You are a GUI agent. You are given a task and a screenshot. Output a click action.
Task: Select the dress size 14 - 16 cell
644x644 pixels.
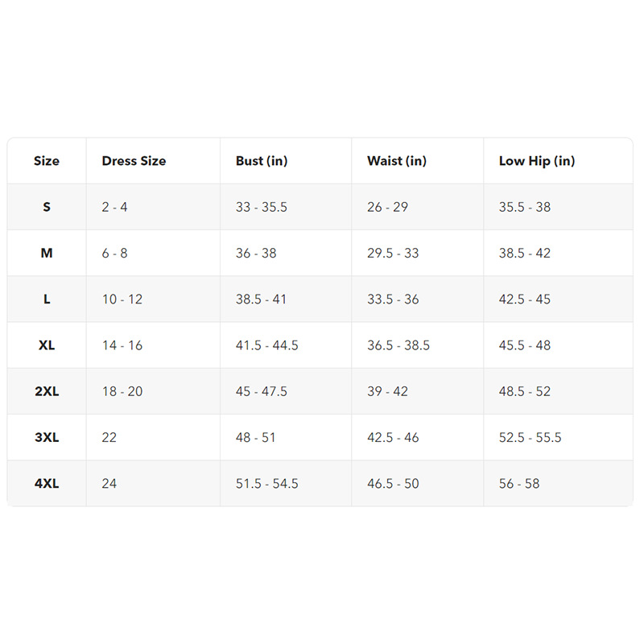[x=122, y=345]
